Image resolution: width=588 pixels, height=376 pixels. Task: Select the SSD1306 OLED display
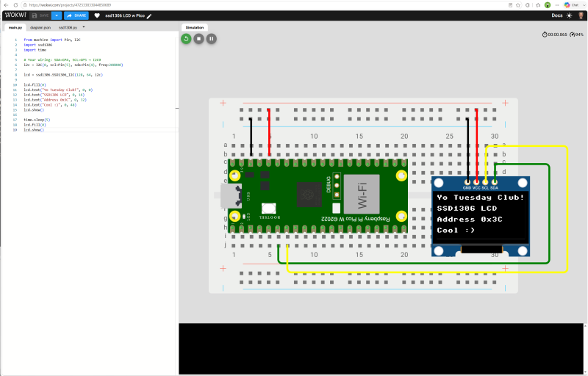tap(481, 217)
